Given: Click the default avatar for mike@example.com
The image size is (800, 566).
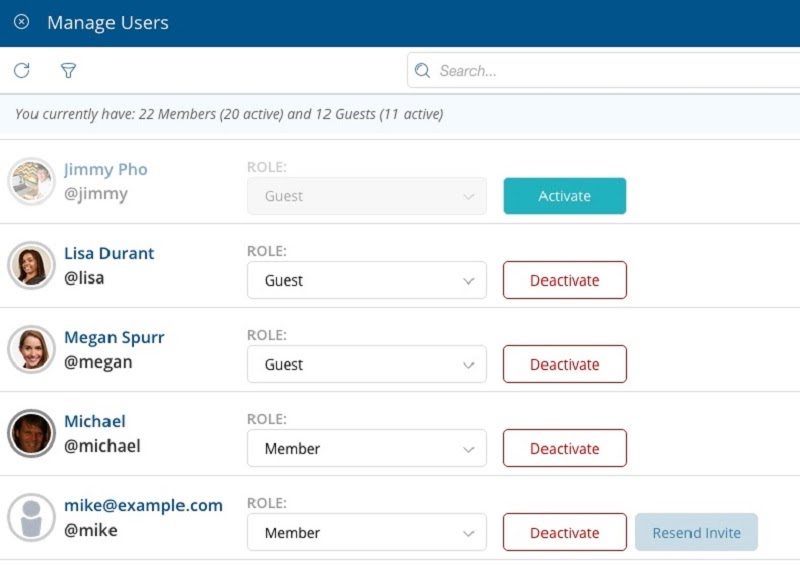Looking at the screenshot, I should coord(31,518).
